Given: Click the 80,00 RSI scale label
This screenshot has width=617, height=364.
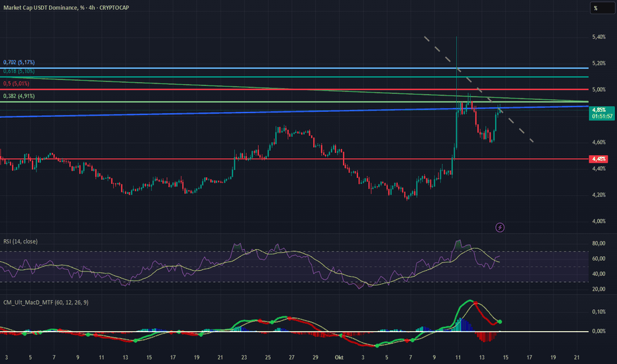Looking at the screenshot, I should [x=598, y=244].
